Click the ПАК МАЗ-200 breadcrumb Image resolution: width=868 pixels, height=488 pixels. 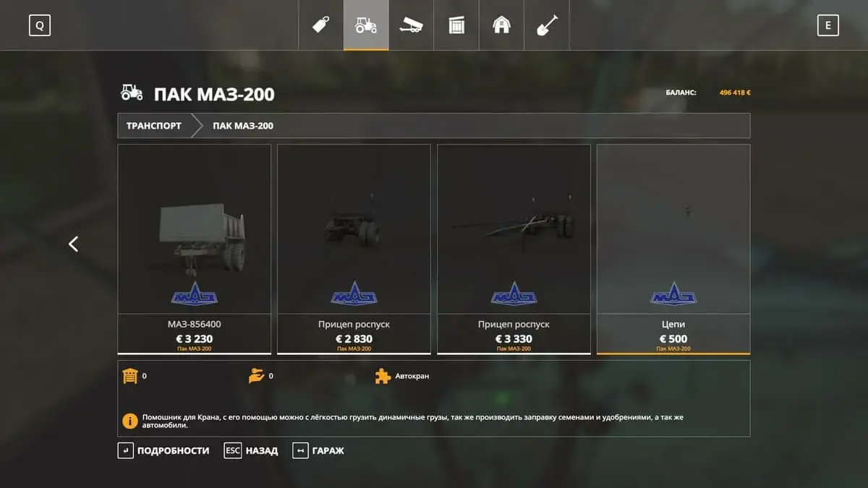click(243, 126)
